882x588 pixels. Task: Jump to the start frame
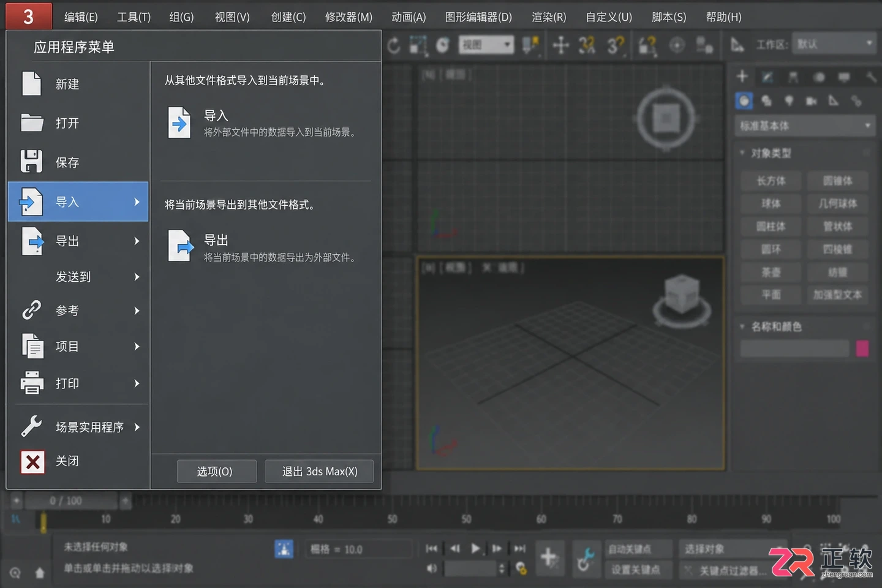(432, 549)
